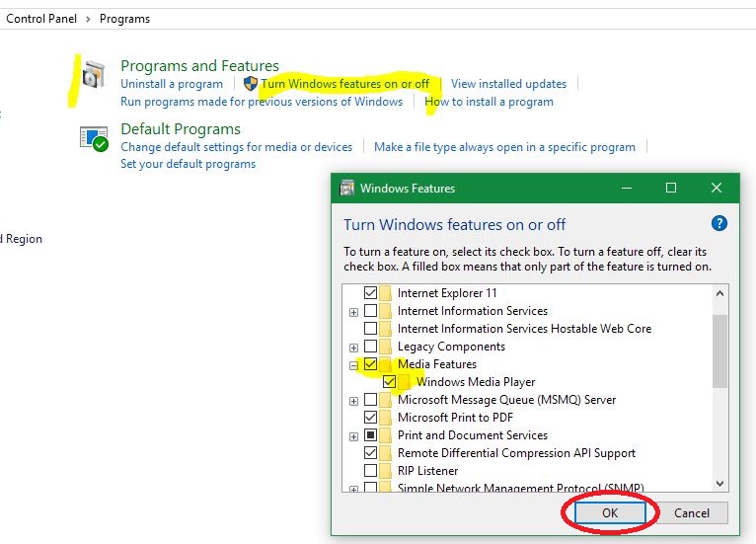Open Turn Windows features on or off

point(344,84)
